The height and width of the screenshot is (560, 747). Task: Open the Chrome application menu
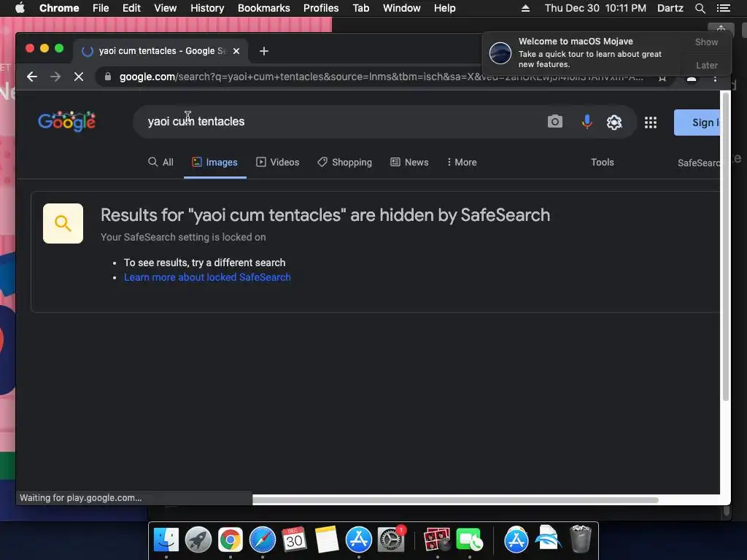click(59, 8)
